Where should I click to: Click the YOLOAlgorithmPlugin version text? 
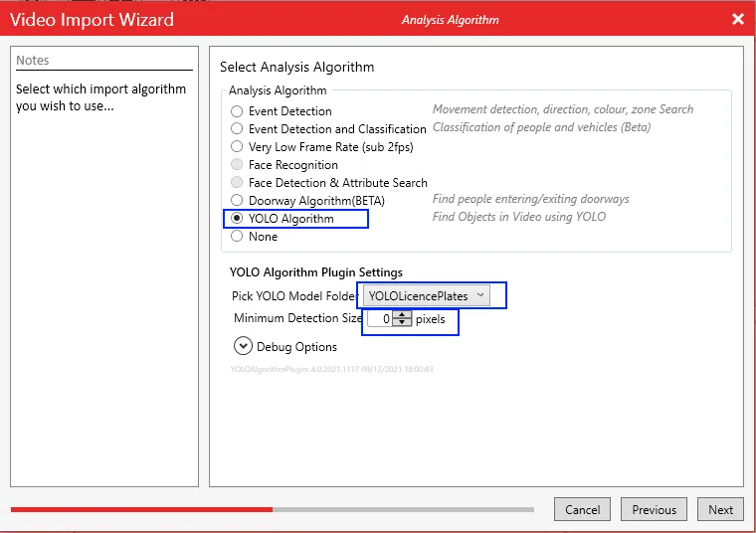tap(331, 369)
